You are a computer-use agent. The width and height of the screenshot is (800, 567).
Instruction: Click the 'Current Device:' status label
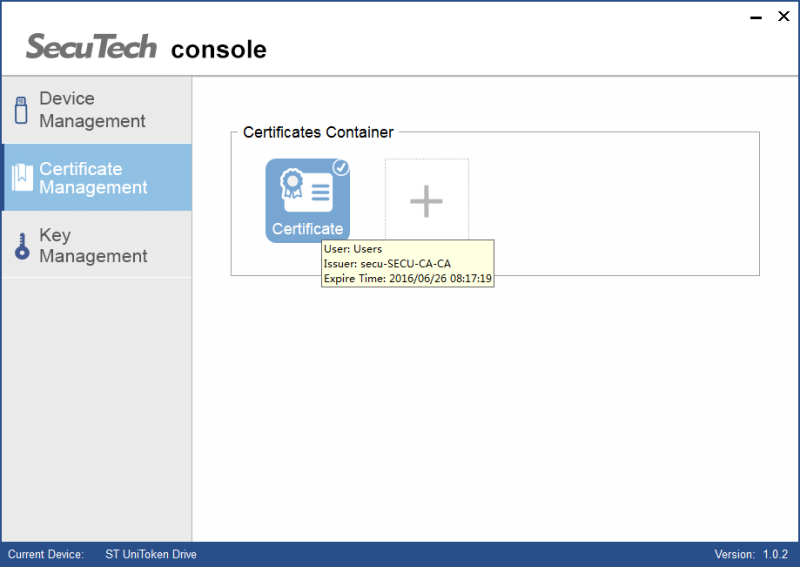pos(46,554)
